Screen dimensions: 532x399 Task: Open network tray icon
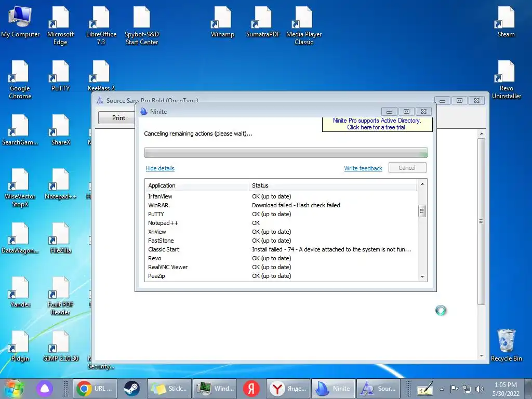coord(467,389)
